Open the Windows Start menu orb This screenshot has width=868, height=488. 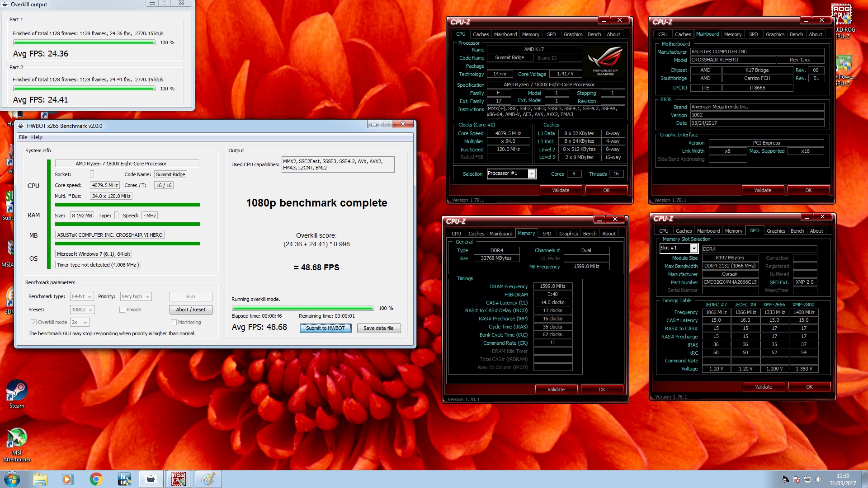click(12, 479)
